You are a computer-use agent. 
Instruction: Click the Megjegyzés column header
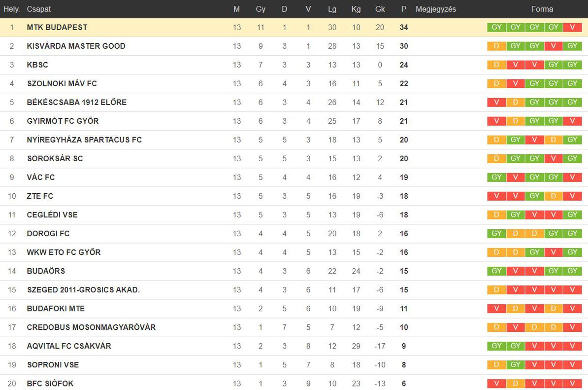(436, 9)
